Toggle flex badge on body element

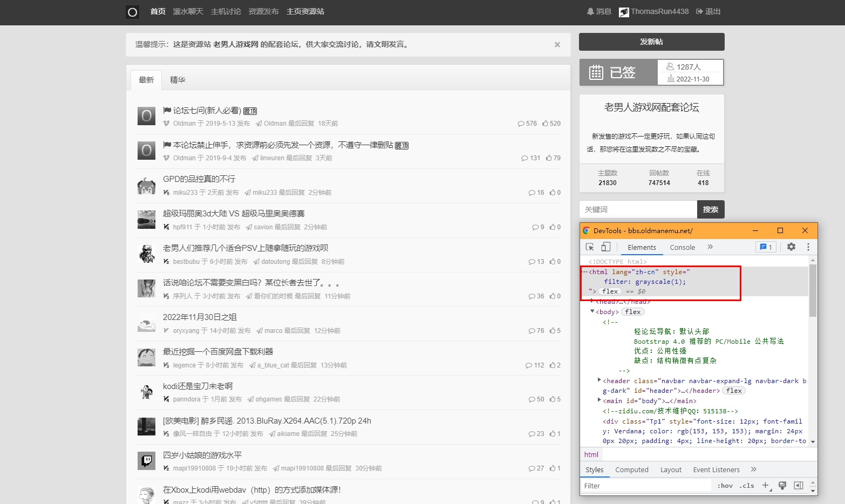[x=633, y=312]
